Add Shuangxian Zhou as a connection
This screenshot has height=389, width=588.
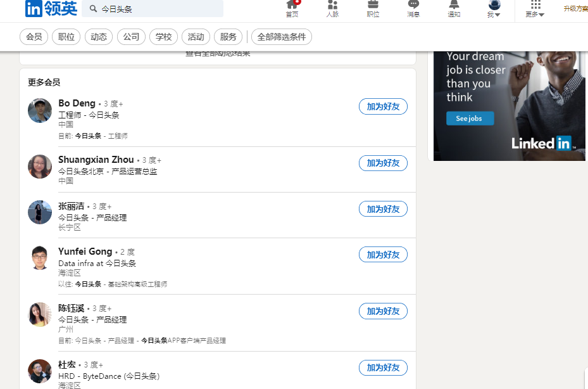point(384,163)
